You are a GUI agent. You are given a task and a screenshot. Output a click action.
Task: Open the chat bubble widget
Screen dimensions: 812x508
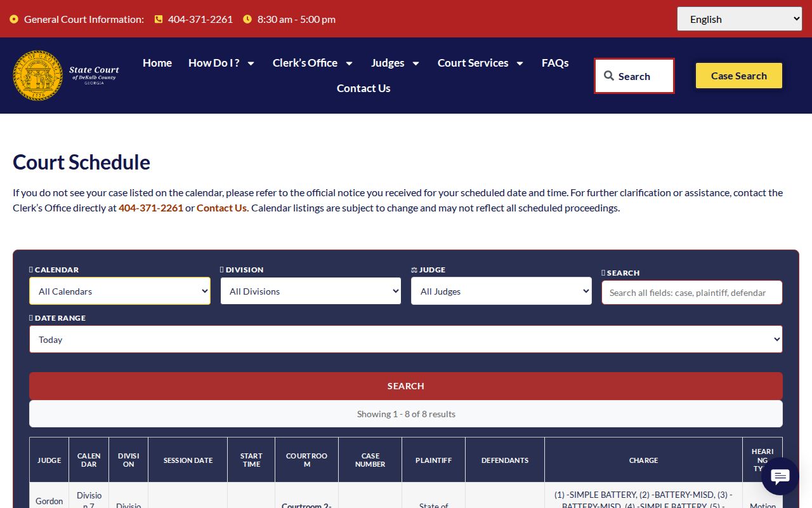point(780,476)
